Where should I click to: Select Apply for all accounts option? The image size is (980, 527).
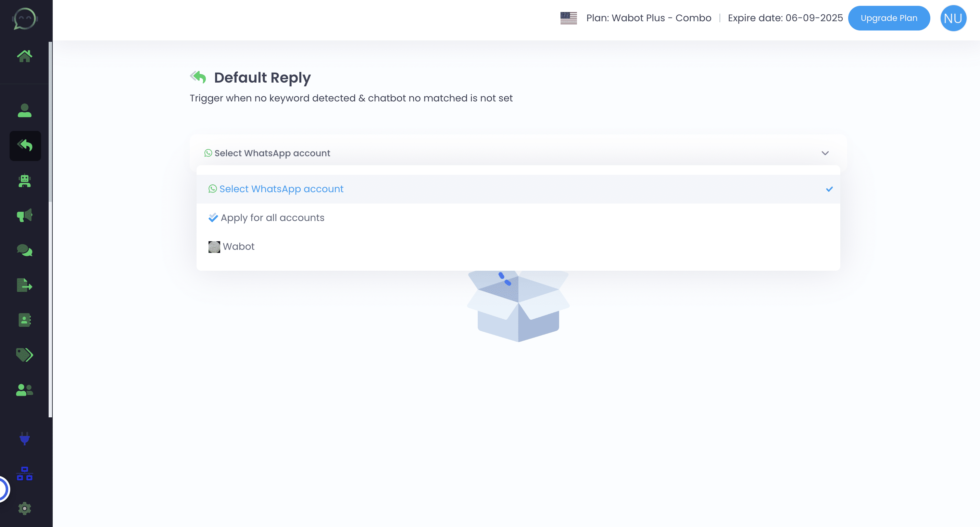click(x=272, y=218)
